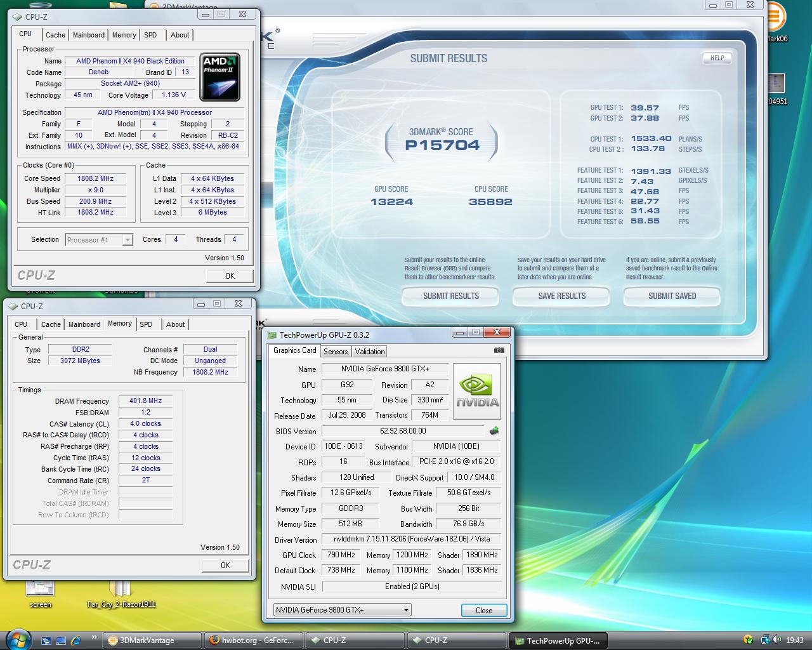Click the AMD Phenom II logo in CPU-Z
Screen dimensions: 812x650
(x=219, y=77)
